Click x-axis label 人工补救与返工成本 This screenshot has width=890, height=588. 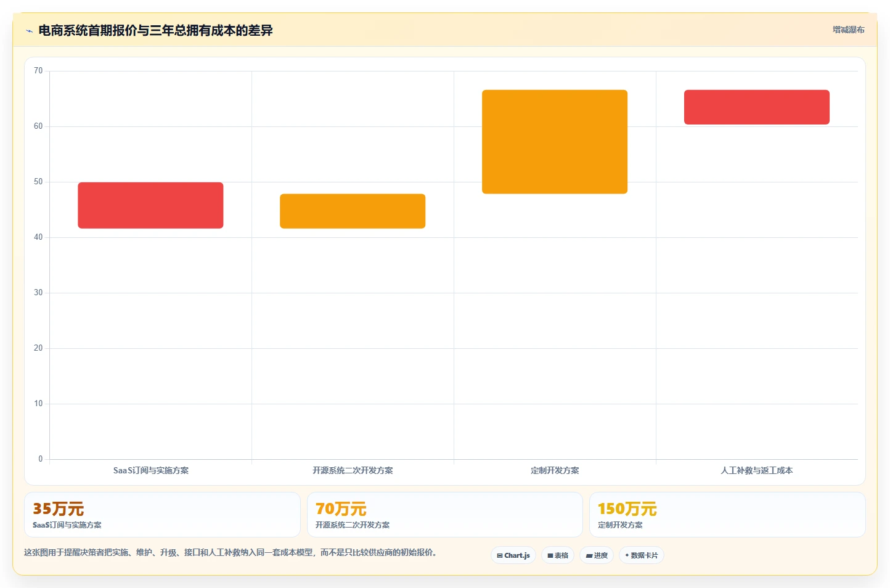coord(757,470)
